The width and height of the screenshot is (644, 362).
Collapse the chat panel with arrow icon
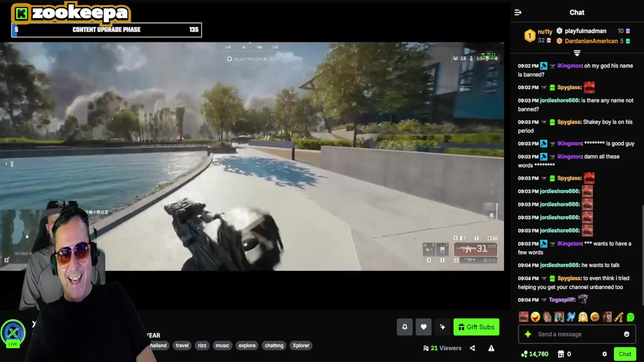[x=518, y=13]
